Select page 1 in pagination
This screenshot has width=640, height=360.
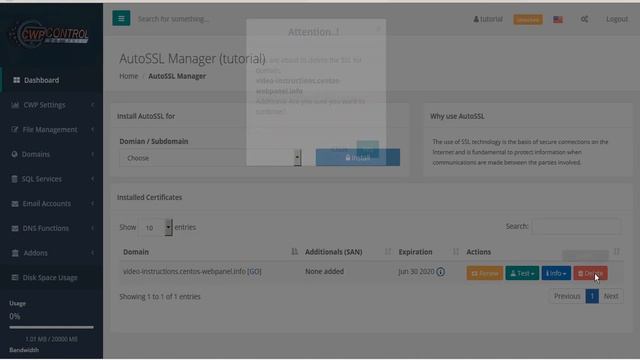click(592, 296)
